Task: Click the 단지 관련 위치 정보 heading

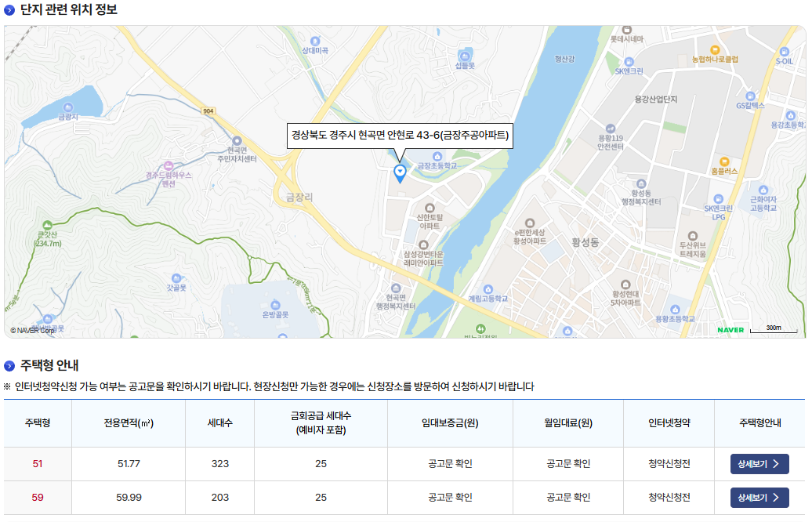Action: 69,10
